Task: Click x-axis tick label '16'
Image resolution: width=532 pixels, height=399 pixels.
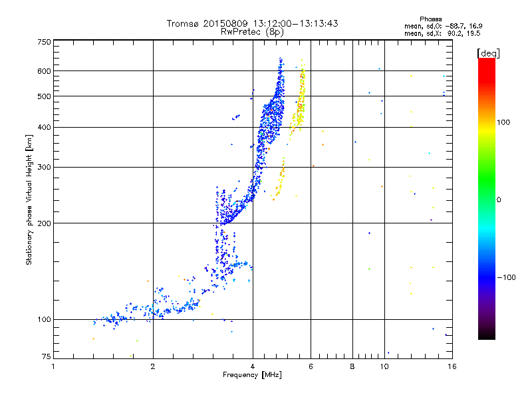Action: click(x=452, y=366)
